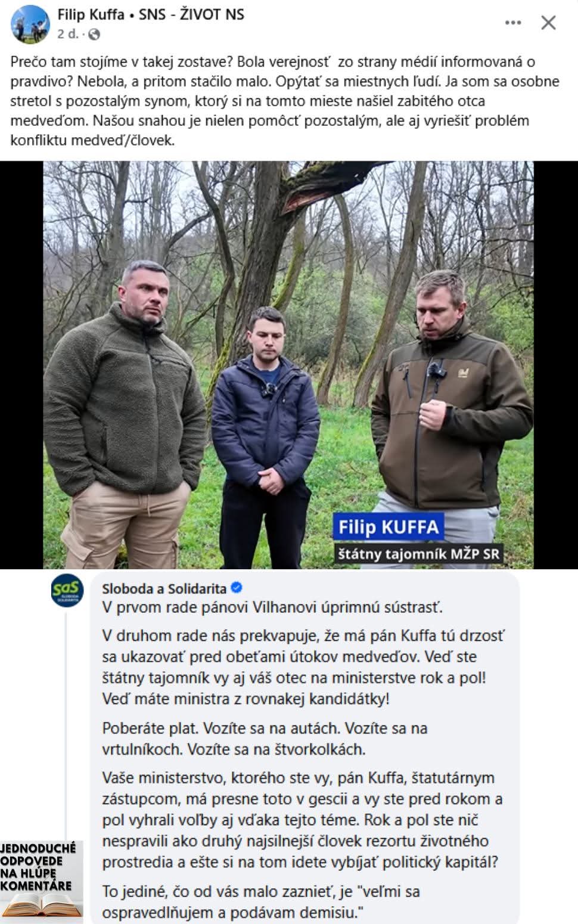The height and width of the screenshot is (924, 578).
Task: Click the post text starting 'Prečo tam stojíme'
Action: [x=285, y=101]
